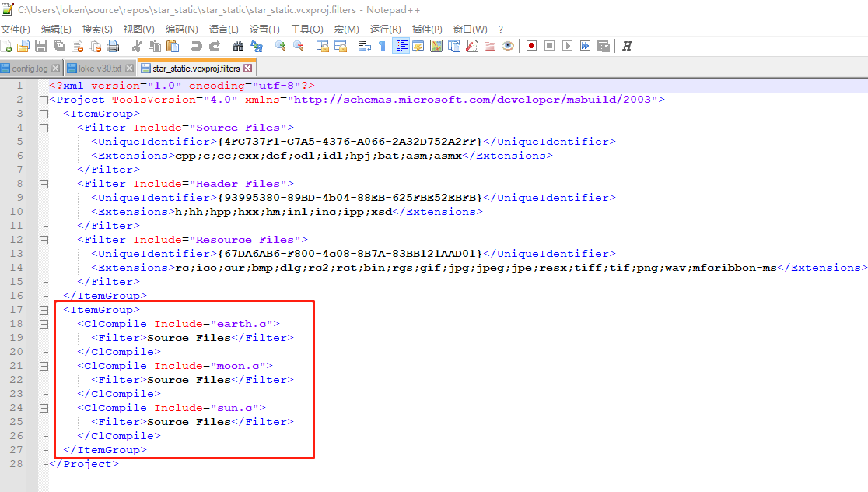The image size is (868, 492).
Task: Click the Print icon in toolbar
Action: [x=113, y=46]
